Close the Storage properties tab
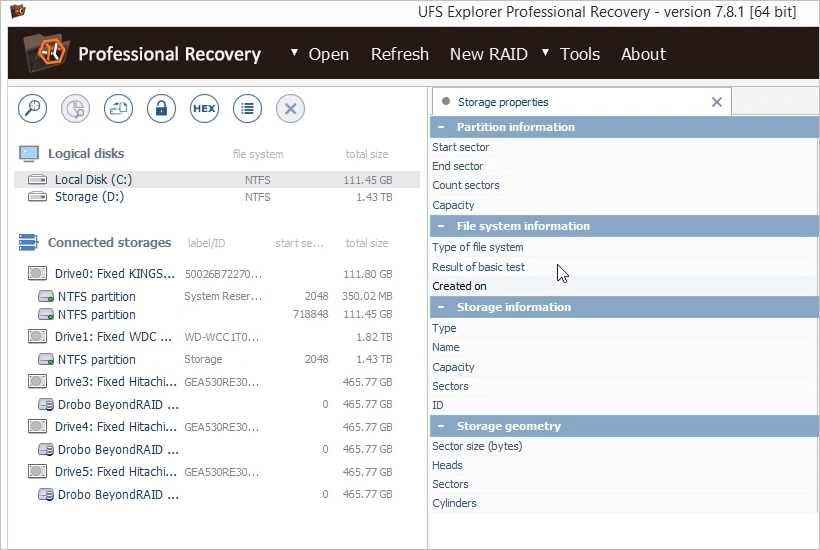 pyautogui.click(x=717, y=102)
